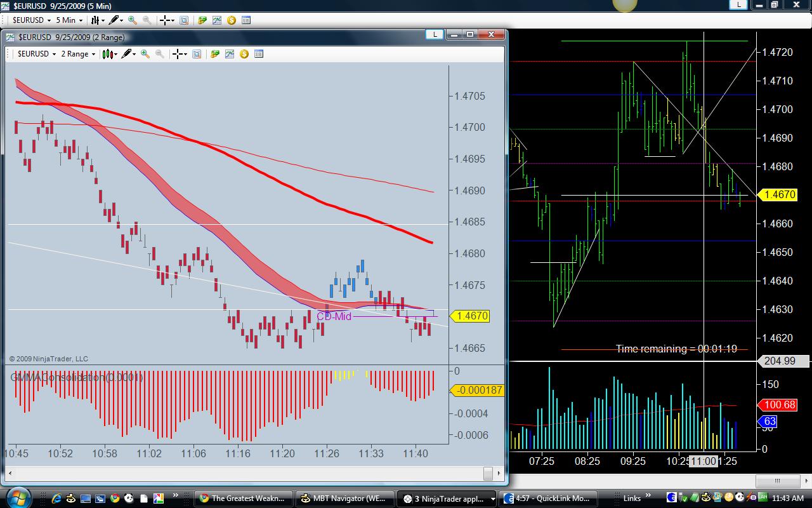Open the panda icon in Quick Launch
The height and width of the screenshot is (508, 812).
tap(129, 498)
